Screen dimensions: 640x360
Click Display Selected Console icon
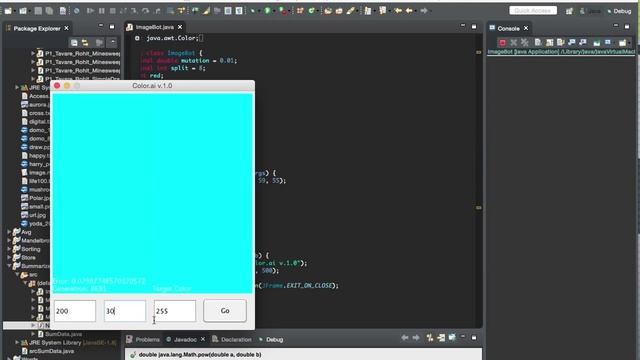pyautogui.click(x=608, y=42)
